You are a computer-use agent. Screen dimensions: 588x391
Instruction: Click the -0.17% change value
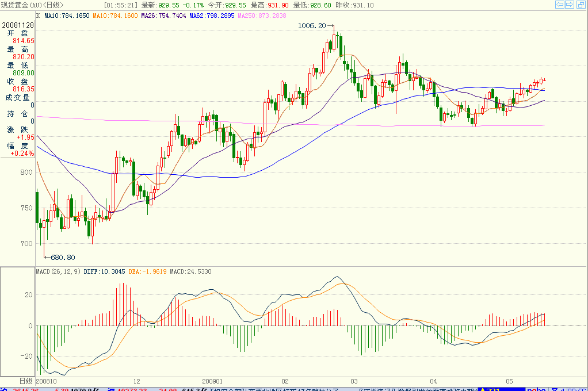pyautogui.click(x=193, y=5)
